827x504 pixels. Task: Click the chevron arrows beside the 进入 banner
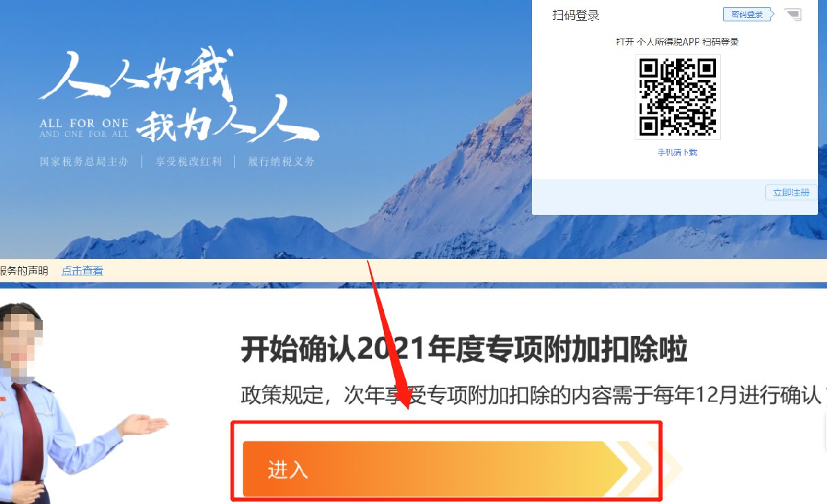point(648,469)
